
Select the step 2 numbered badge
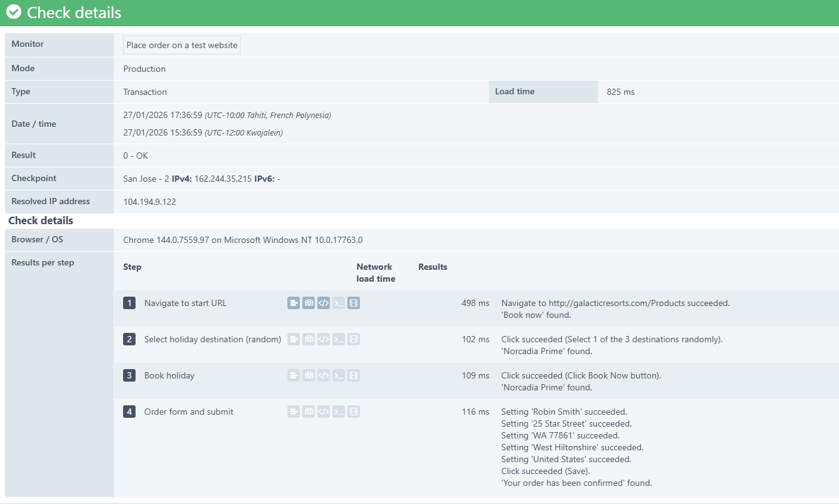pos(129,339)
